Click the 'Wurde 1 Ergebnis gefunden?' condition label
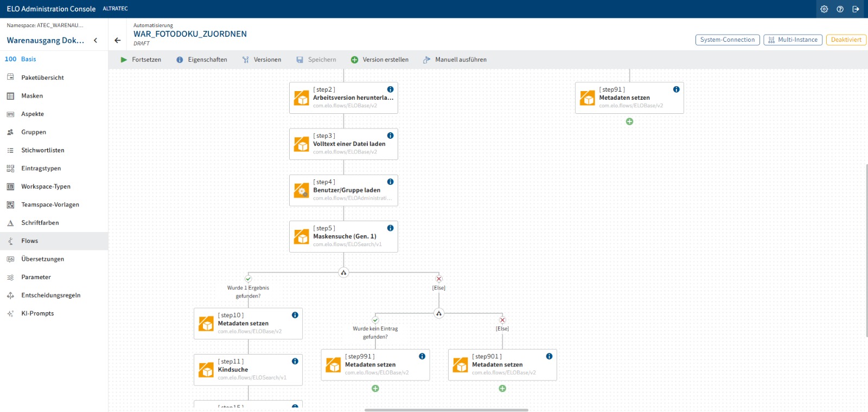The height and width of the screenshot is (412, 868). [248, 292]
